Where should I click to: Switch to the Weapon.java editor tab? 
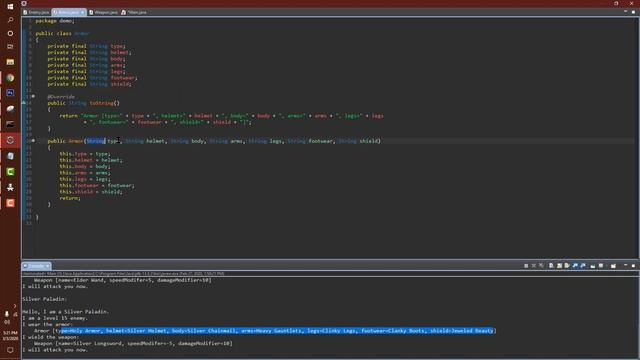(104, 12)
